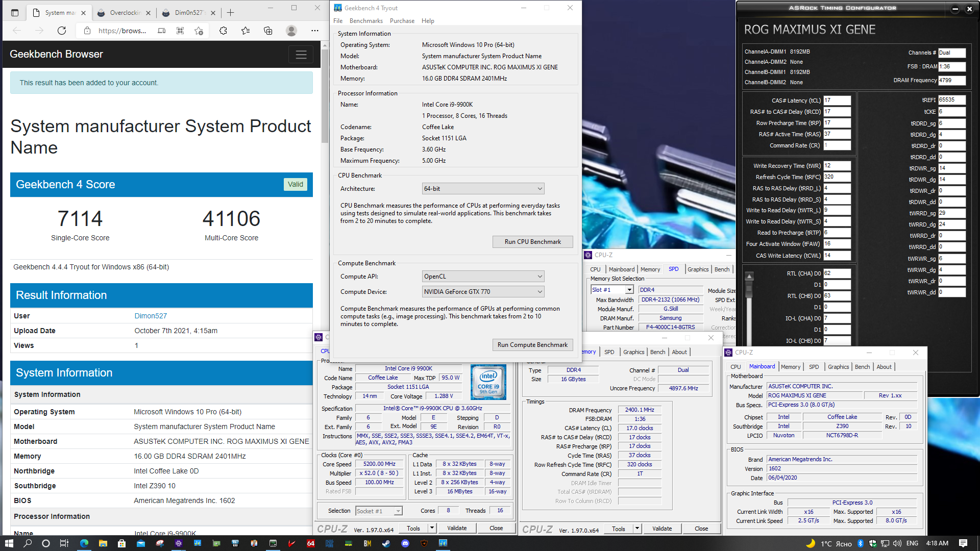Expand Tools arrow in CPU-Z CPU window
980x551 pixels.
(x=432, y=528)
